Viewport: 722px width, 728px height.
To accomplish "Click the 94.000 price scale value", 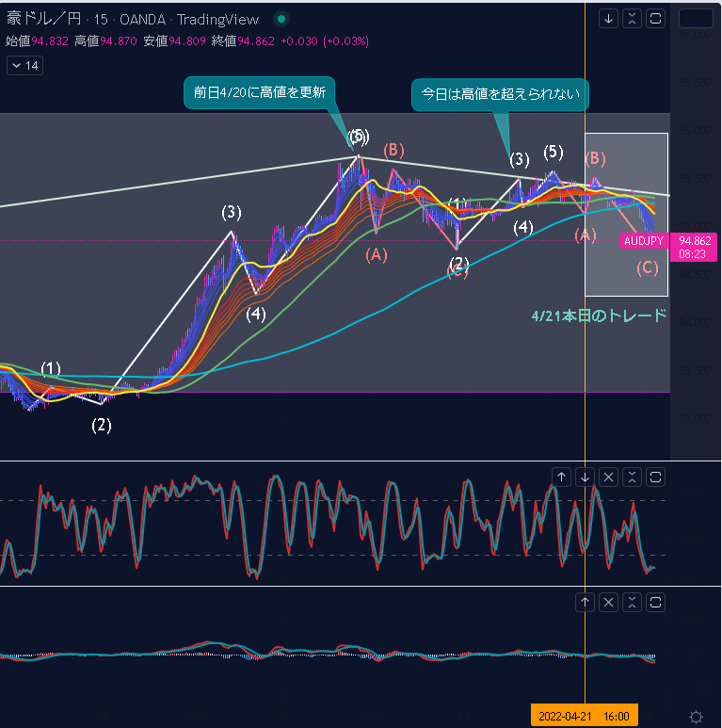I will pyautogui.click(x=695, y=322).
